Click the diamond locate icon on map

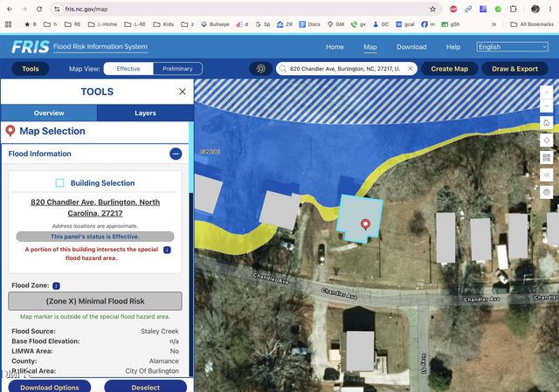(x=547, y=140)
